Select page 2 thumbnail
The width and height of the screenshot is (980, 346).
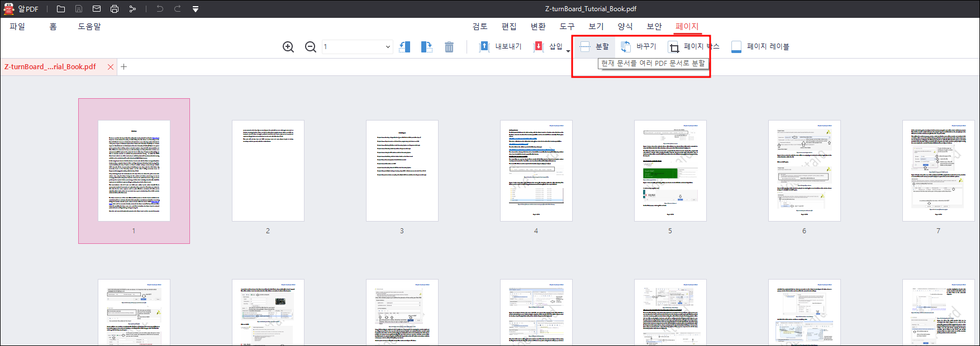coord(268,171)
